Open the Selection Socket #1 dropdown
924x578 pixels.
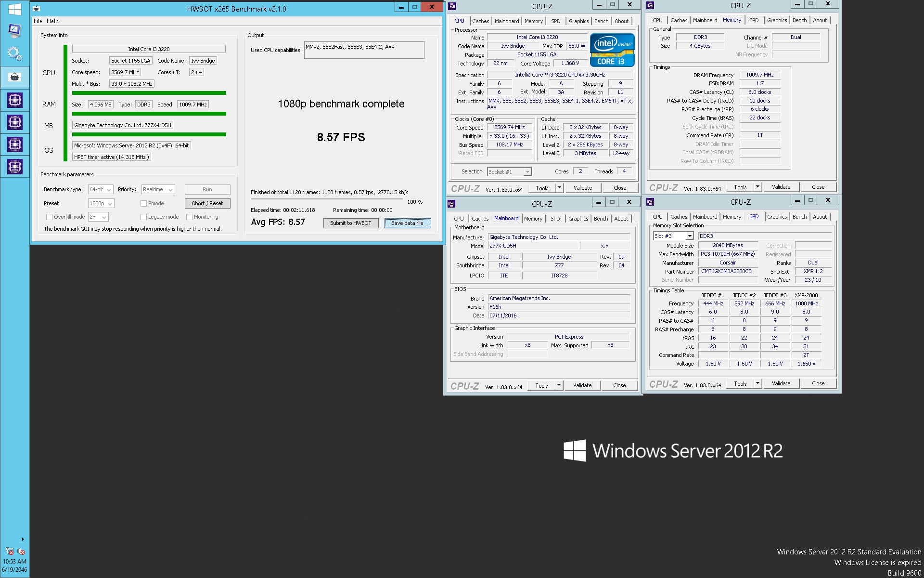click(509, 172)
